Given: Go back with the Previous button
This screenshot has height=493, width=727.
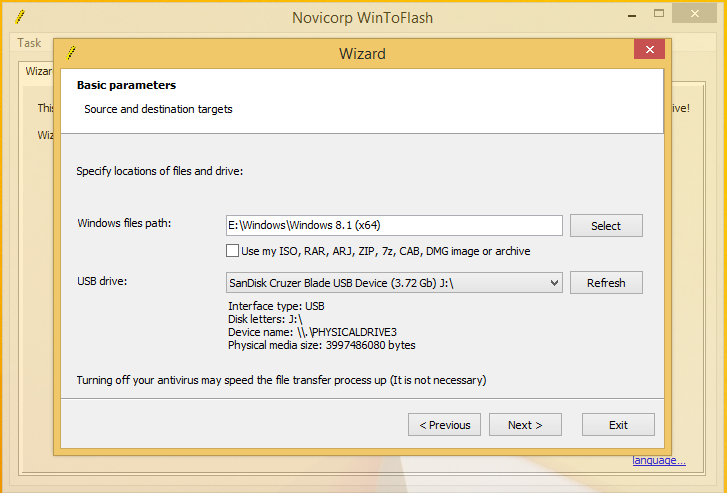Looking at the screenshot, I should point(444,425).
